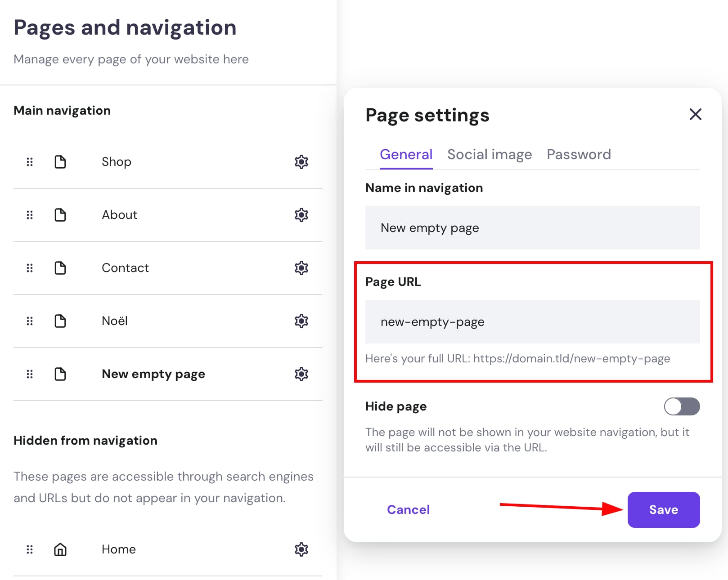728x580 pixels.
Task: Switch to the Social image tab
Action: click(x=490, y=154)
